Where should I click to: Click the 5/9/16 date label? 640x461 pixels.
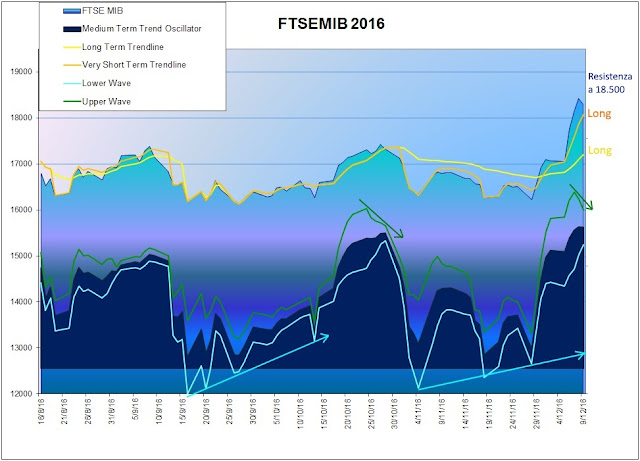click(136, 410)
